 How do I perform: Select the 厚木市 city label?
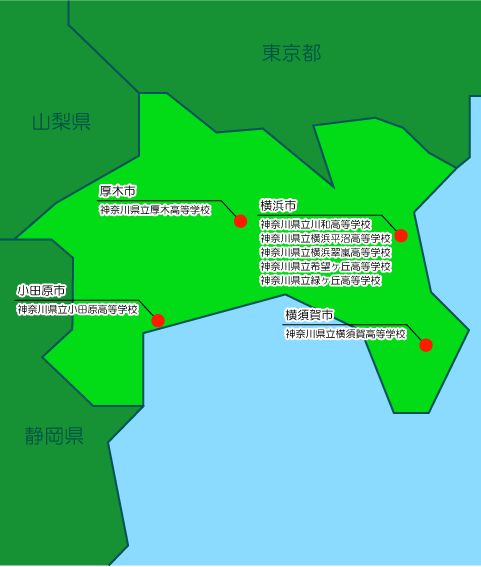118,191
